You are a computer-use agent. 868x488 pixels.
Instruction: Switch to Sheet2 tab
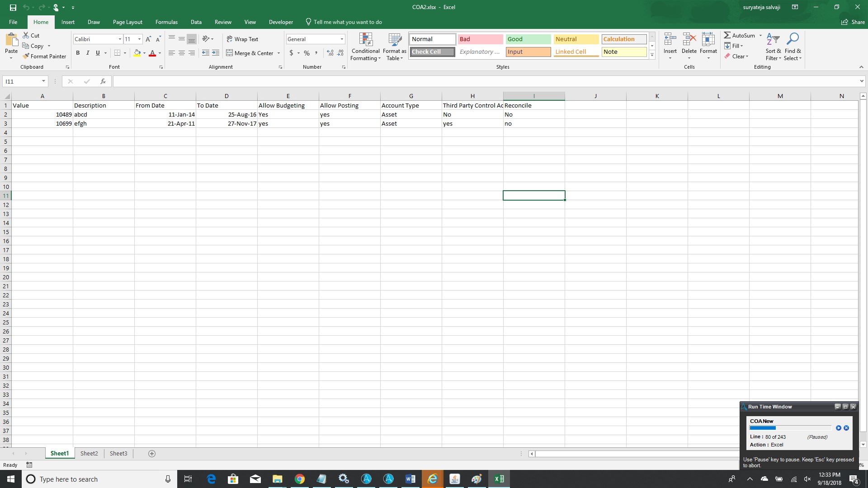(x=89, y=454)
